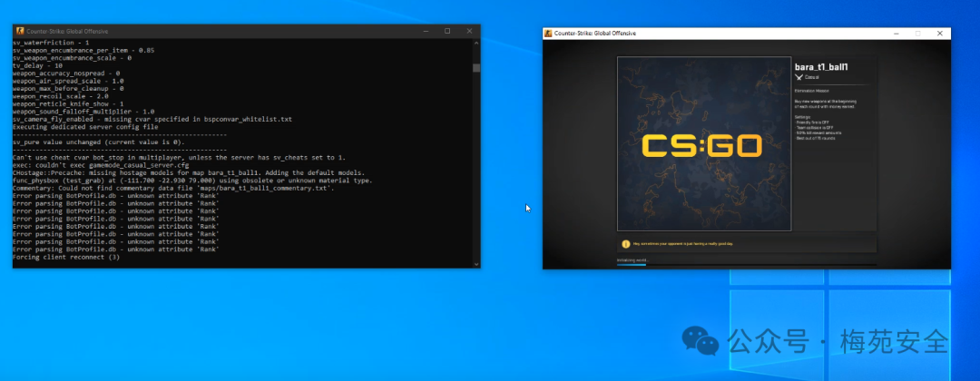This screenshot has height=381, width=980.
Task: Click the crossed knives Casual mode icon
Action: (799, 77)
